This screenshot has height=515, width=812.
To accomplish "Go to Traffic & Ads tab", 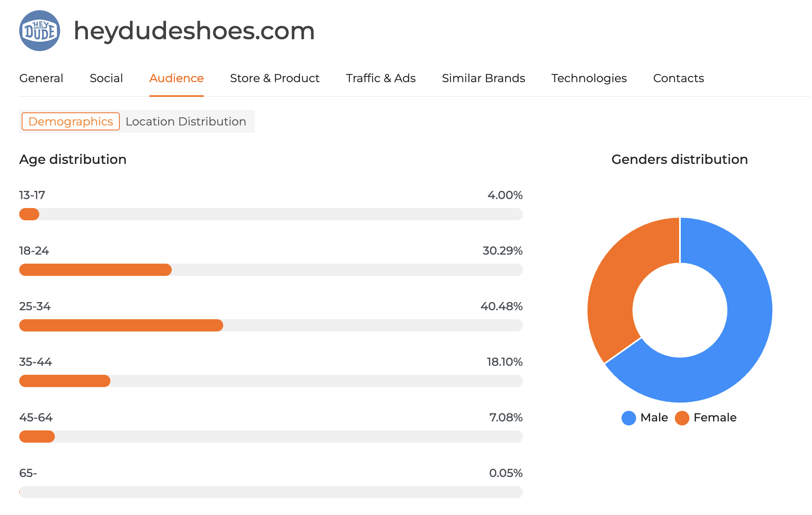I will point(381,78).
